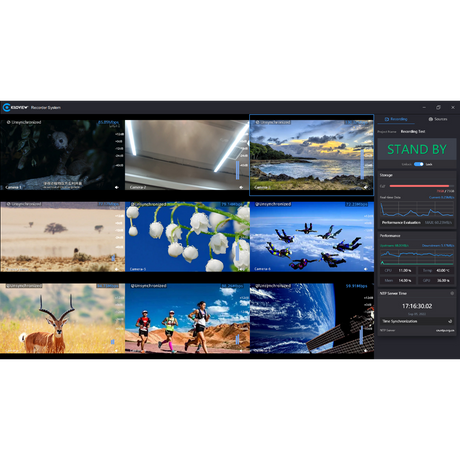Mute the Camera 1 speaker icon

(x=116, y=187)
